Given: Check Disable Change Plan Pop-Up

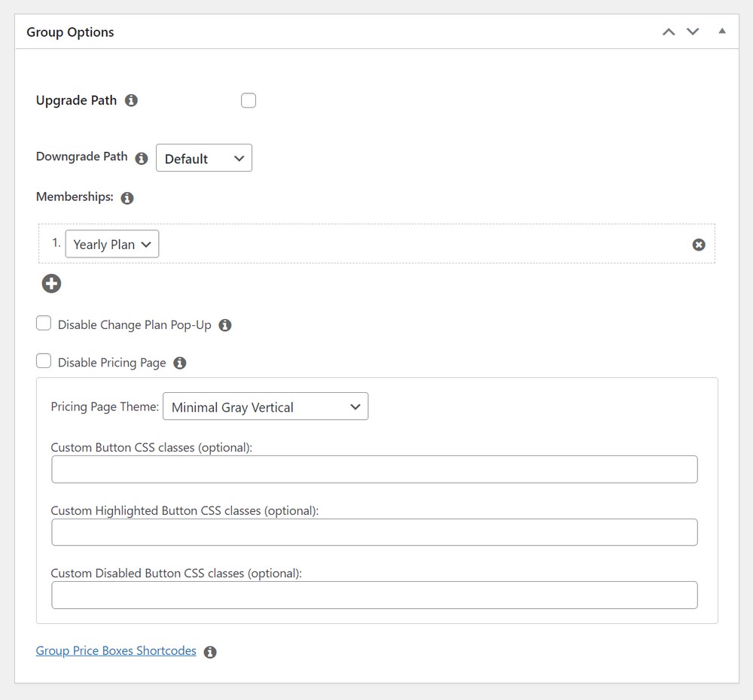Looking at the screenshot, I should tap(44, 323).
